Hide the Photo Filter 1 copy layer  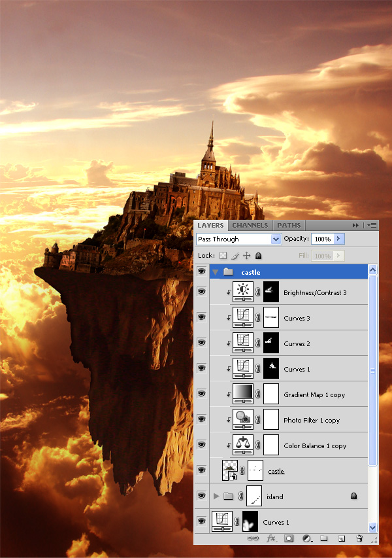[201, 419]
